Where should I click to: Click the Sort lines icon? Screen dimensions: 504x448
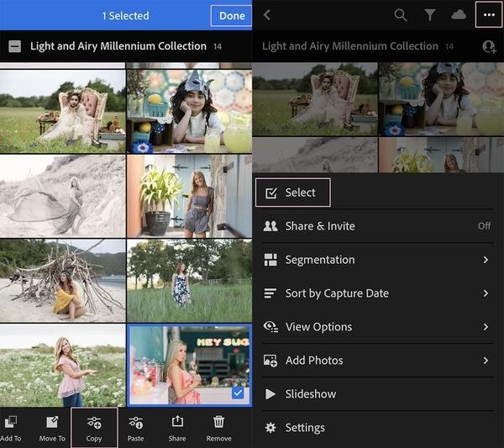(270, 293)
